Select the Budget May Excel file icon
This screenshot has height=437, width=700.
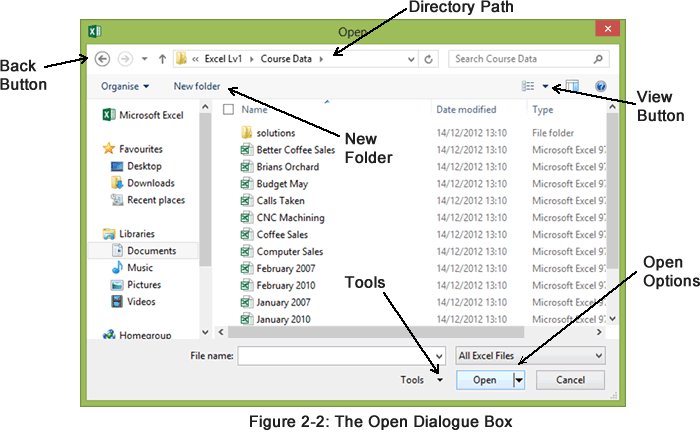point(247,184)
